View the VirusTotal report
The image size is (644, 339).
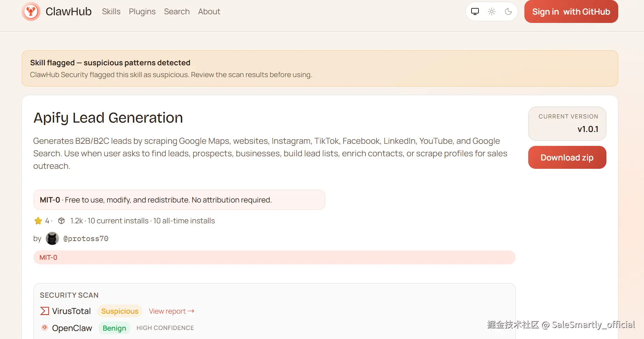click(x=171, y=311)
